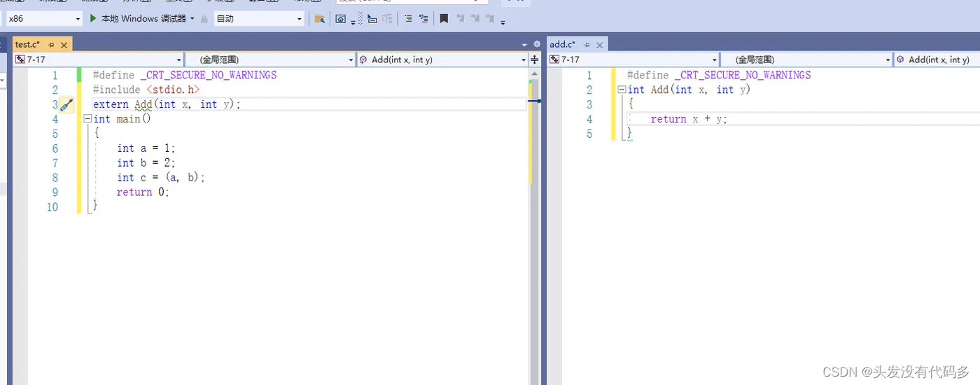Screen dimensions: 980x385
Task: Toggle bookmark on current line
Action: (444, 19)
